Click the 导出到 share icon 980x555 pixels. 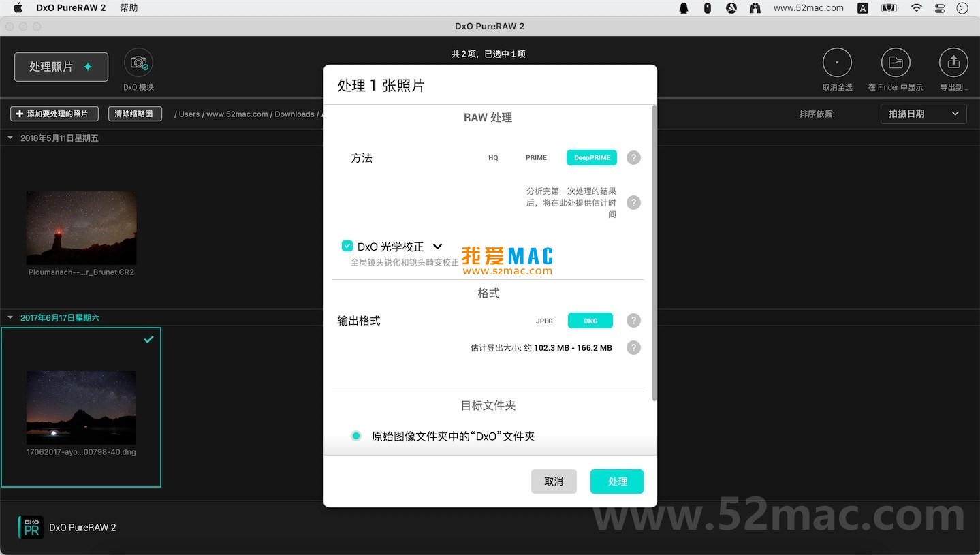(x=953, y=63)
